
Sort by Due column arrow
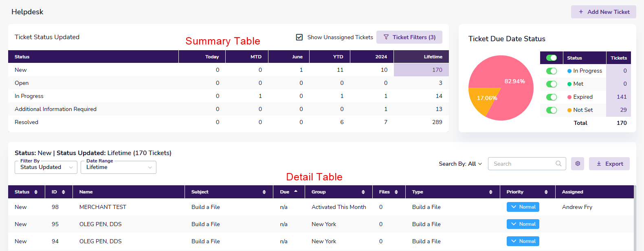(x=296, y=191)
